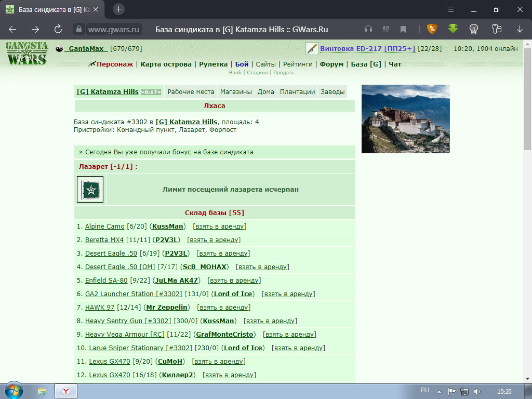Image resolution: width=532 pixels, height=399 pixels.
Task: Open the Рейтинги menu item
Action: click(x=298, y=64)
